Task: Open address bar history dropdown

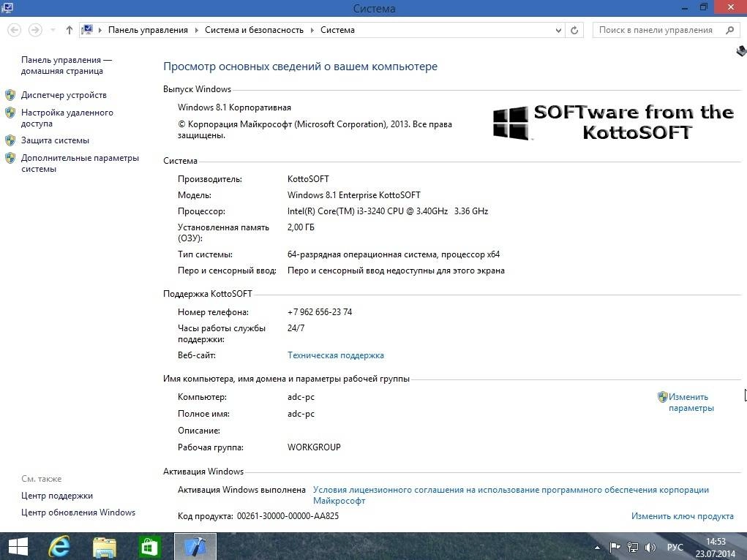Action: coord(558,30)
